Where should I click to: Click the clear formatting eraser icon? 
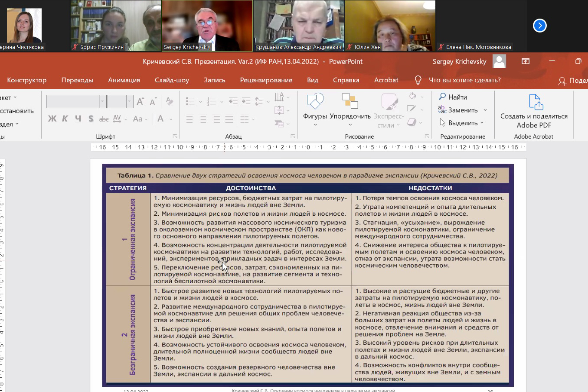[x=169, y=101]
